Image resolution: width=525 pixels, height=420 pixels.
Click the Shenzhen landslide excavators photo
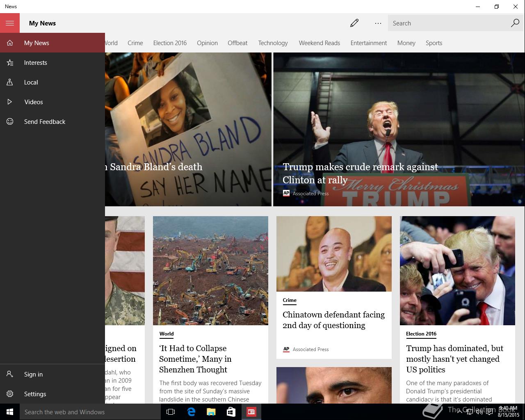(x=210, y=271)
